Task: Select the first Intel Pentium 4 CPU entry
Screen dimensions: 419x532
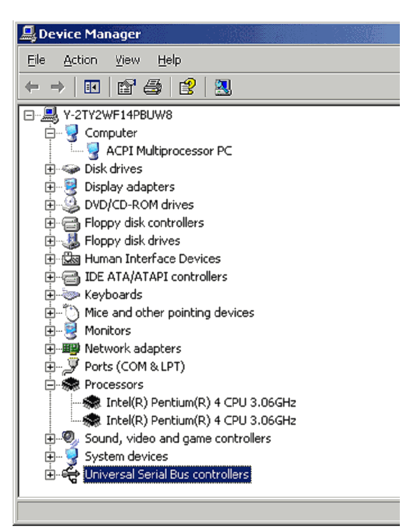Action: pos(201,403)
